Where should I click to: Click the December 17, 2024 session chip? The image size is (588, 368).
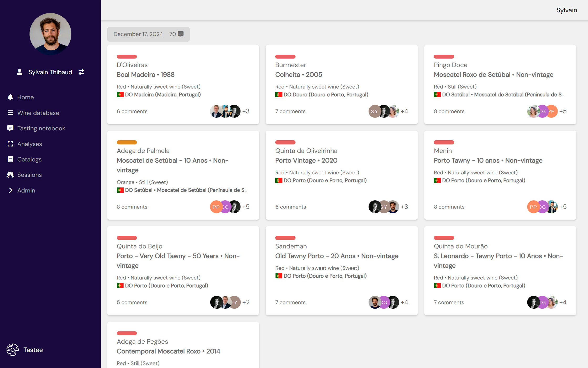[x=148, y=34]
